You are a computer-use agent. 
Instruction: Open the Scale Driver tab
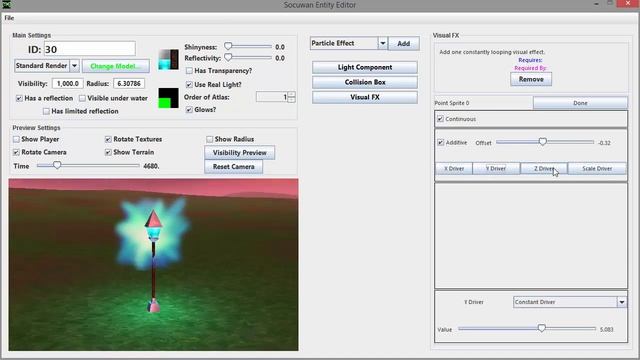597,168
